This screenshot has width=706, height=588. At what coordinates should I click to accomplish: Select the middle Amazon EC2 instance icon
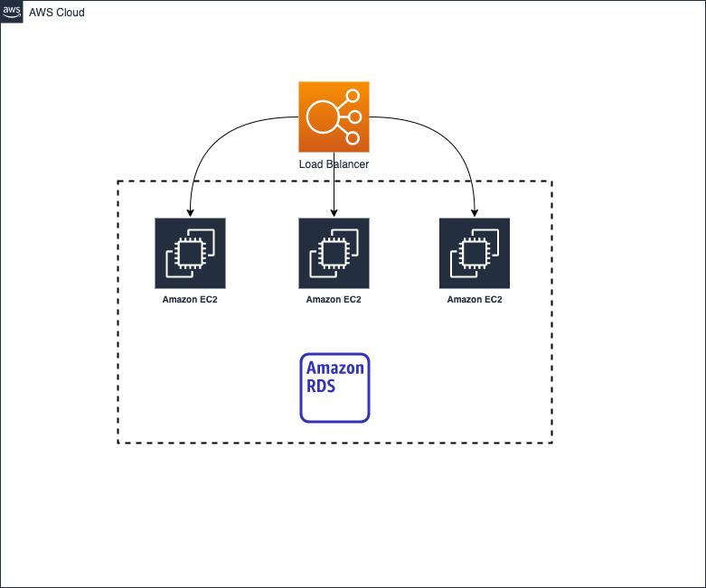point(334,253)
